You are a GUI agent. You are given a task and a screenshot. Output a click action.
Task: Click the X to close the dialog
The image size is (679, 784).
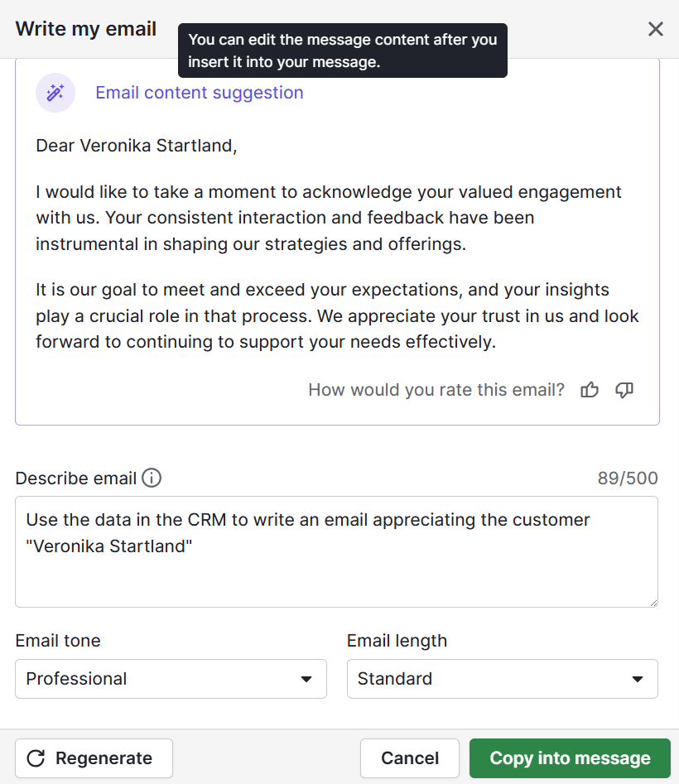655,28
